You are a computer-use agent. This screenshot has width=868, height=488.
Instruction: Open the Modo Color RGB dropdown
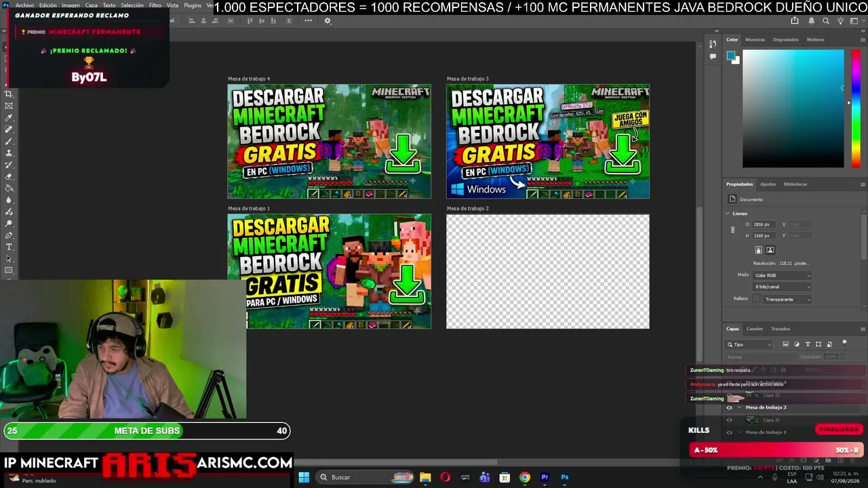(x=782, y=275)
